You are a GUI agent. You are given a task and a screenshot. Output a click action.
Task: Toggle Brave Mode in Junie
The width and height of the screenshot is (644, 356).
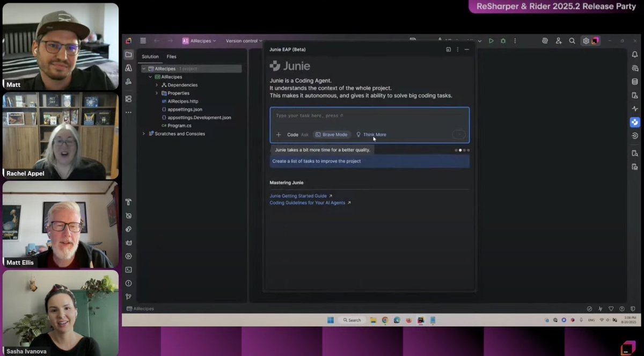click(332, 135)
